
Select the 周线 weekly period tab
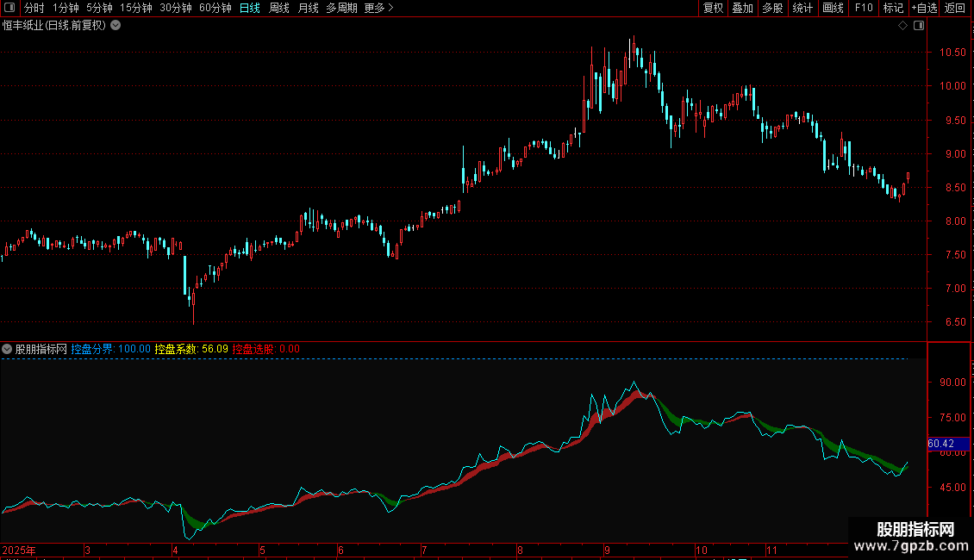pyautogui.click(x=279, y=8)
